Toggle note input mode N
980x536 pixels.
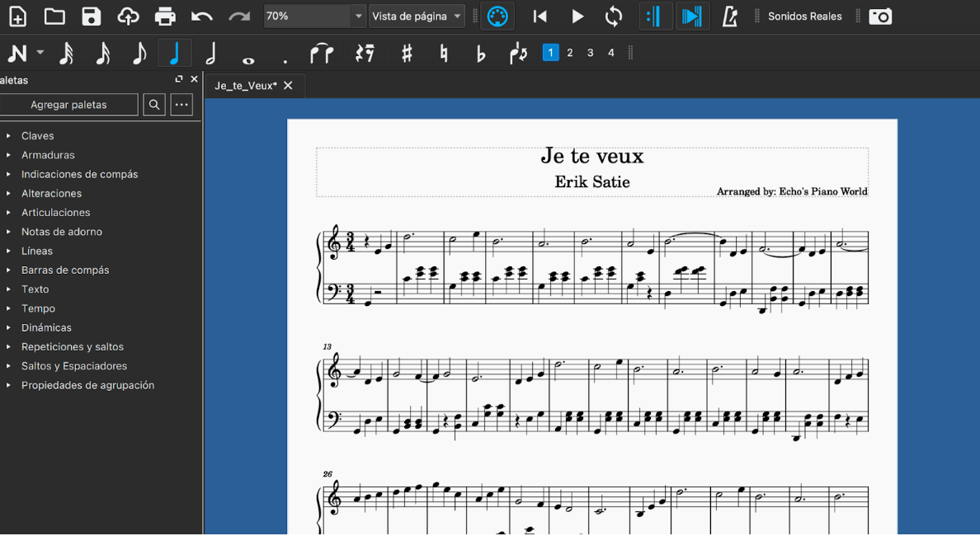click(x=17, y=53)
